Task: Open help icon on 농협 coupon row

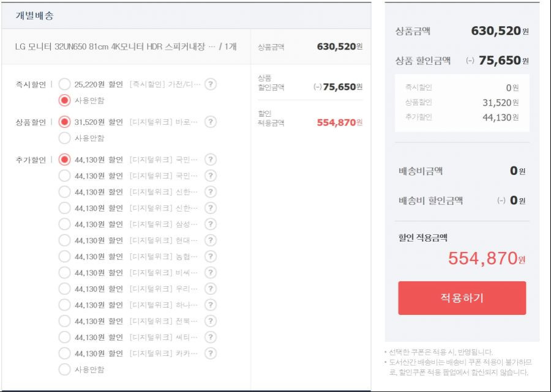Action: tap(210, 256)
